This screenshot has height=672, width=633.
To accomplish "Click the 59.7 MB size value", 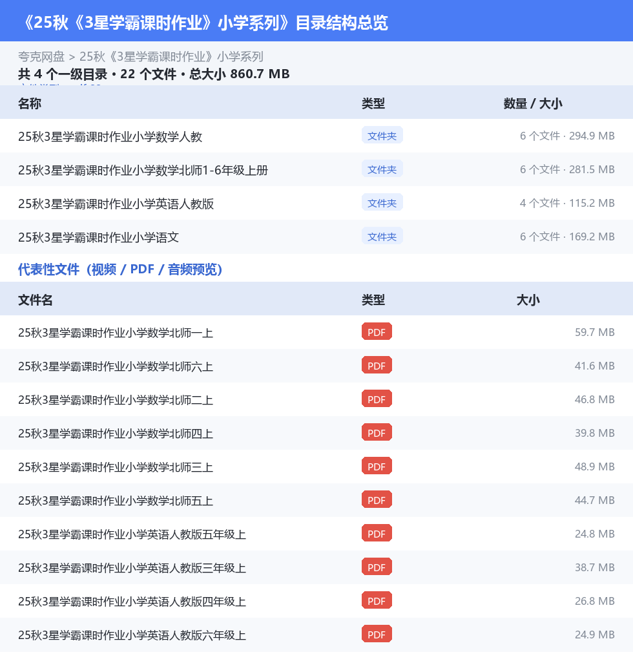I will click(x=594, y=332).
